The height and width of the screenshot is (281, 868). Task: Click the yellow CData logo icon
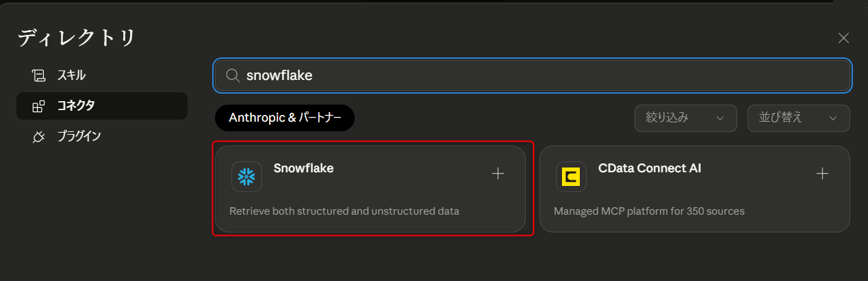click(570, 176)
